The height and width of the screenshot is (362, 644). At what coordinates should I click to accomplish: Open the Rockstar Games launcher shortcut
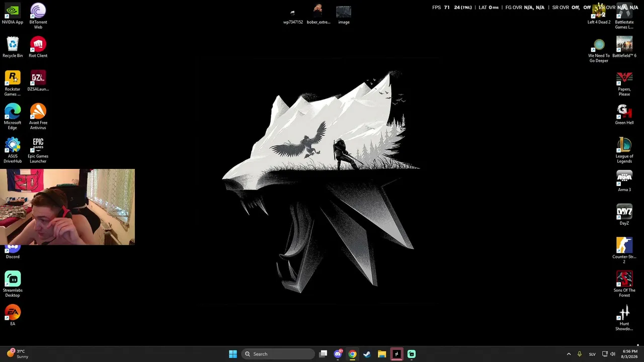(x=13, y=83)
